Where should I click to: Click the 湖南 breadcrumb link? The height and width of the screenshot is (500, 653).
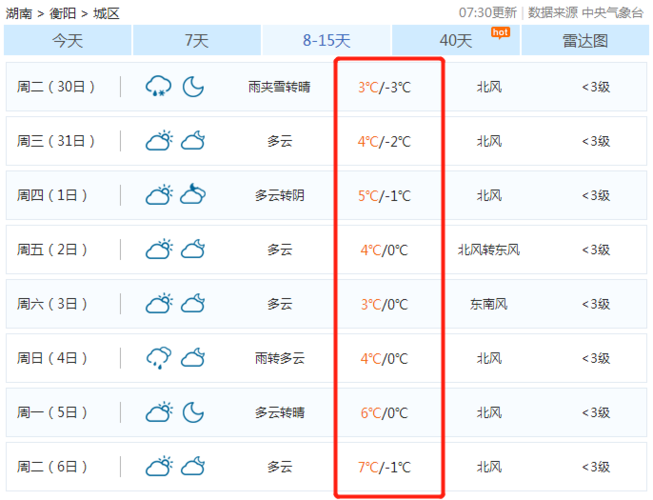(19, 13)
